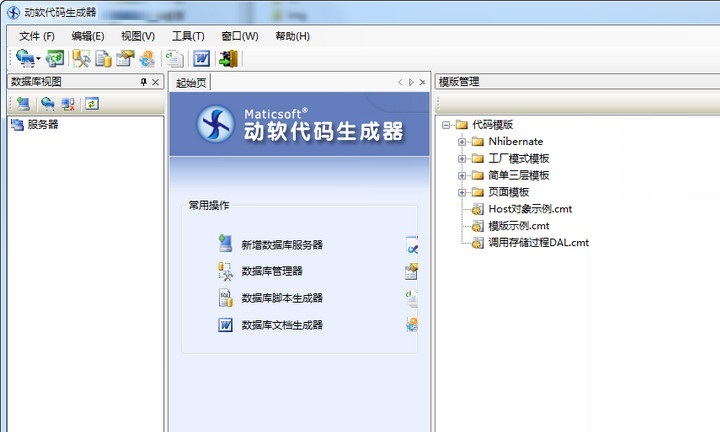Viewport: 720px width, 432px height.
Task: Select the 代码模版 tree label
Action: [492, 124]
